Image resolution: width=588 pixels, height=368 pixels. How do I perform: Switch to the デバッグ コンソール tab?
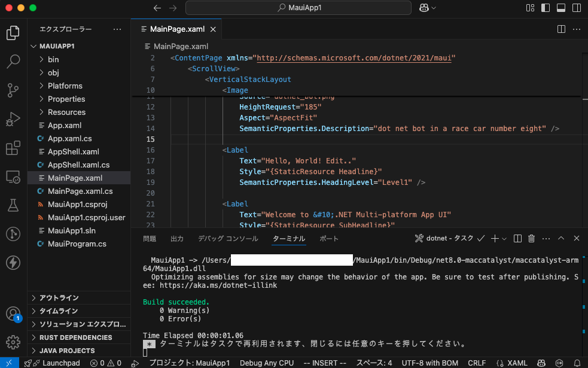tap(228, 239)
